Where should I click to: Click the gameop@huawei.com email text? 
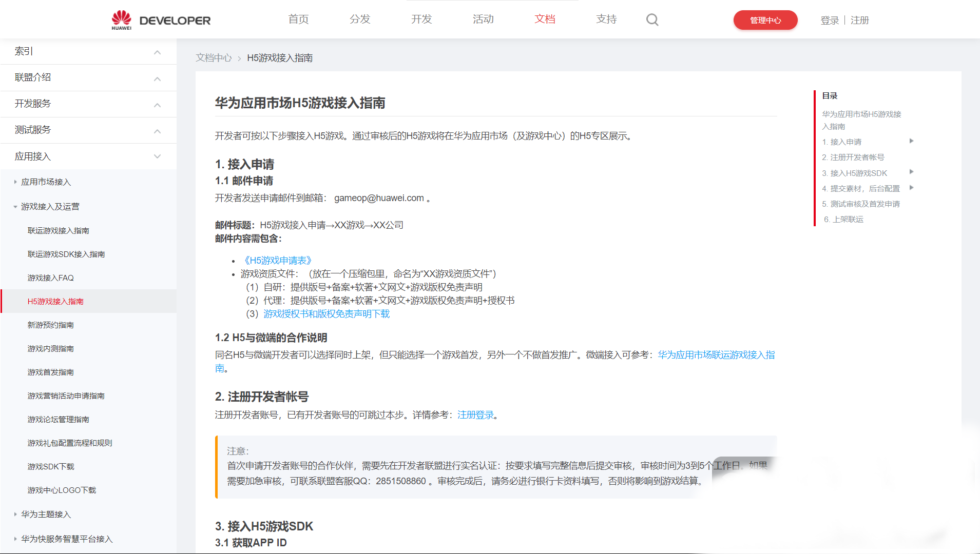coord(379,198)
